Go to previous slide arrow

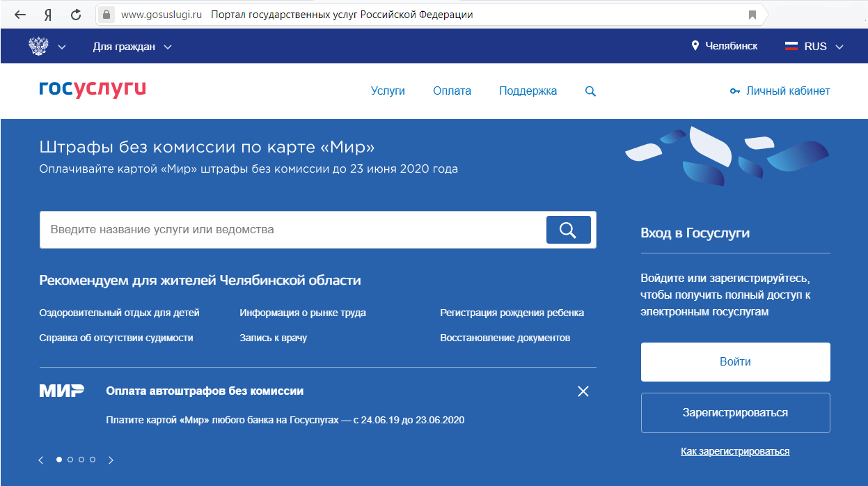[x=41, y=460]
